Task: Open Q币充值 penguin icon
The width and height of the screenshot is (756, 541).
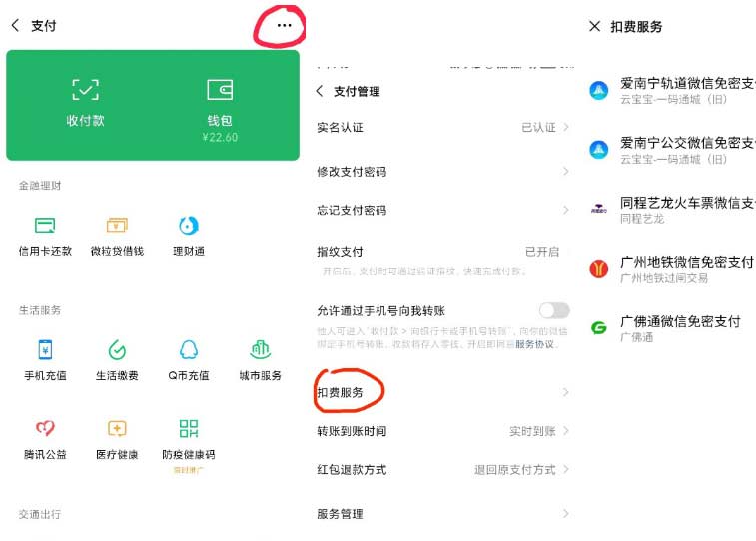Action: click(189, 349)
